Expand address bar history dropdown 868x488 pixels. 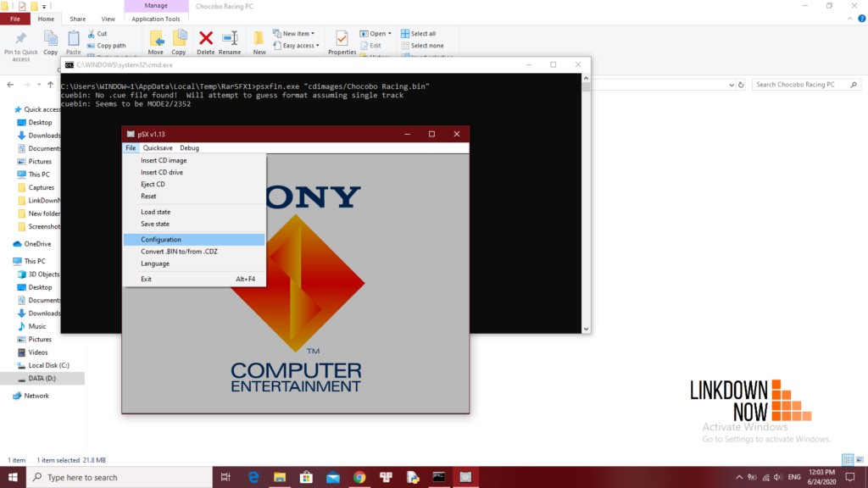732,85
